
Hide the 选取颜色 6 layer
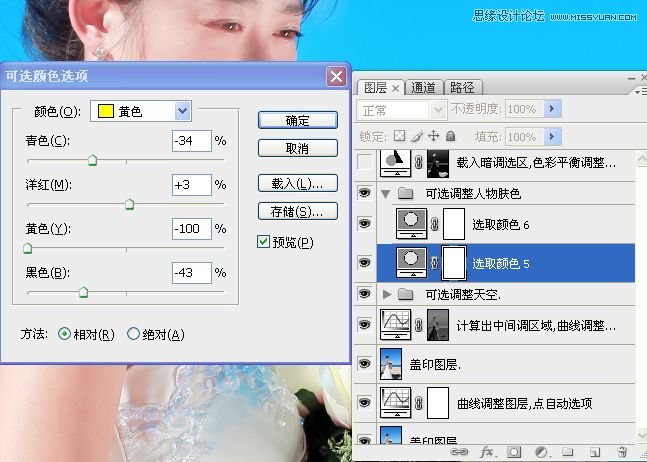coord(365,223)
